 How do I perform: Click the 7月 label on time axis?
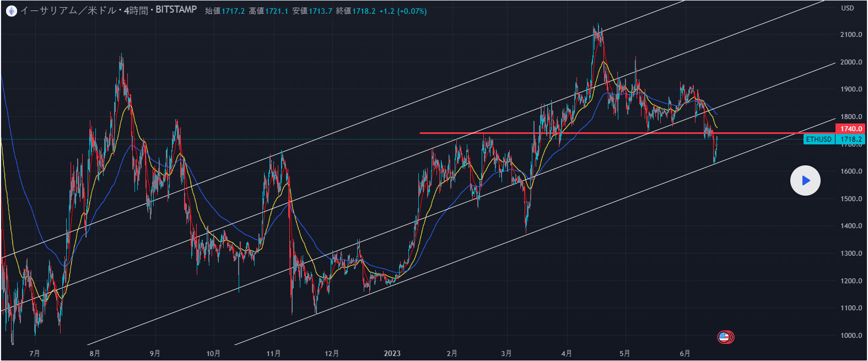35,353
